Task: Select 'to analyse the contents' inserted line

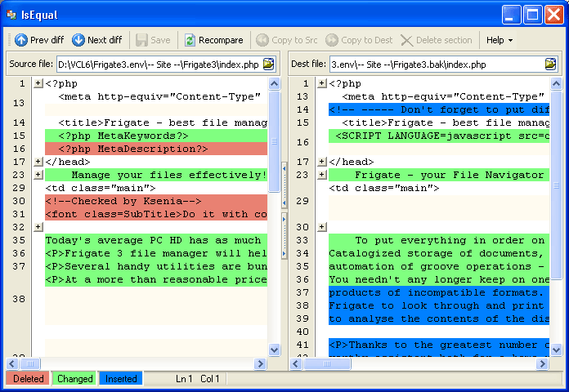Action: coord(439,318)
